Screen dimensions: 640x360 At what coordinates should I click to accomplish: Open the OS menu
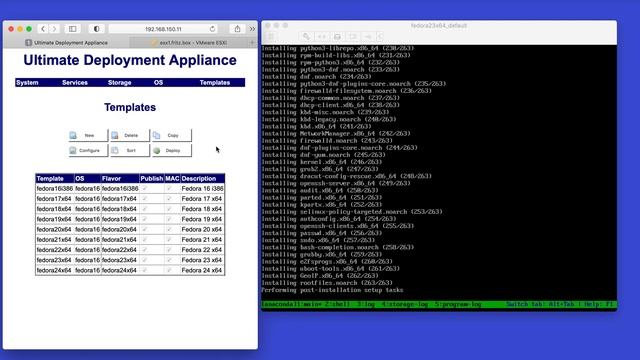[x=158, y=82]
